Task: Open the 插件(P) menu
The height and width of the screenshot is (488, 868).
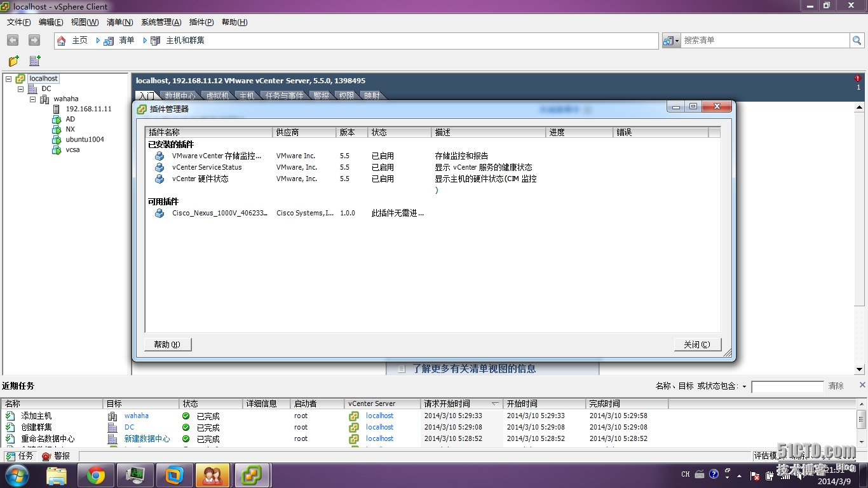Action: click(201, 22)
